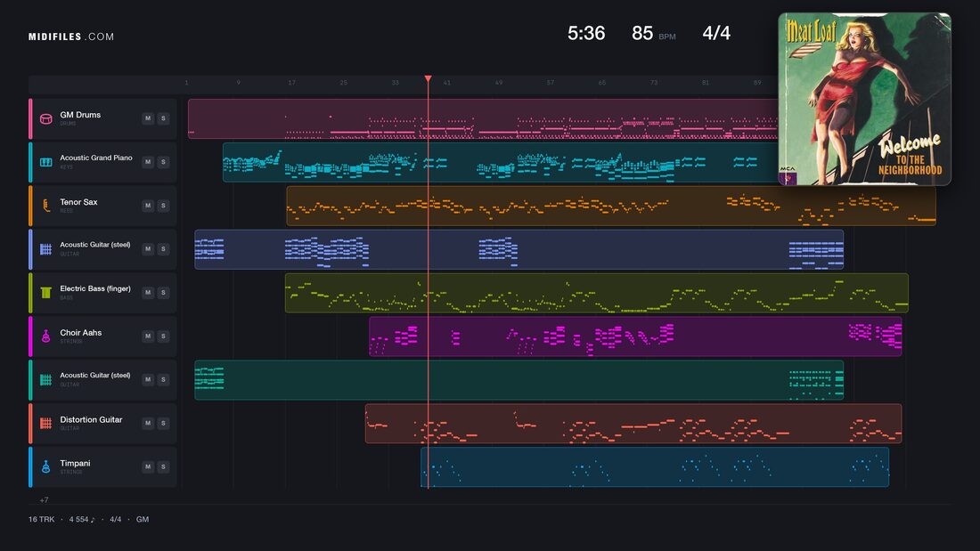980x551 pixels.
Task: Select the Timpani blue clip
Action: point(655,466)
